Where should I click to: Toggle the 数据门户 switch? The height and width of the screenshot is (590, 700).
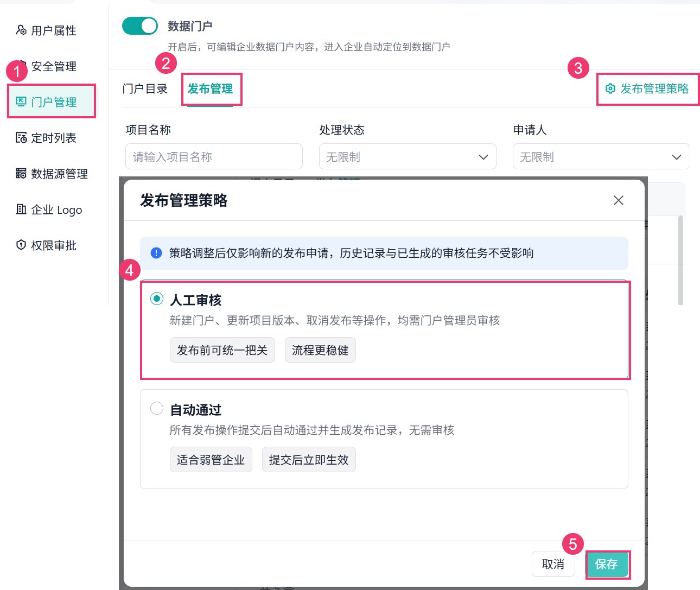(x=140, y=26)
